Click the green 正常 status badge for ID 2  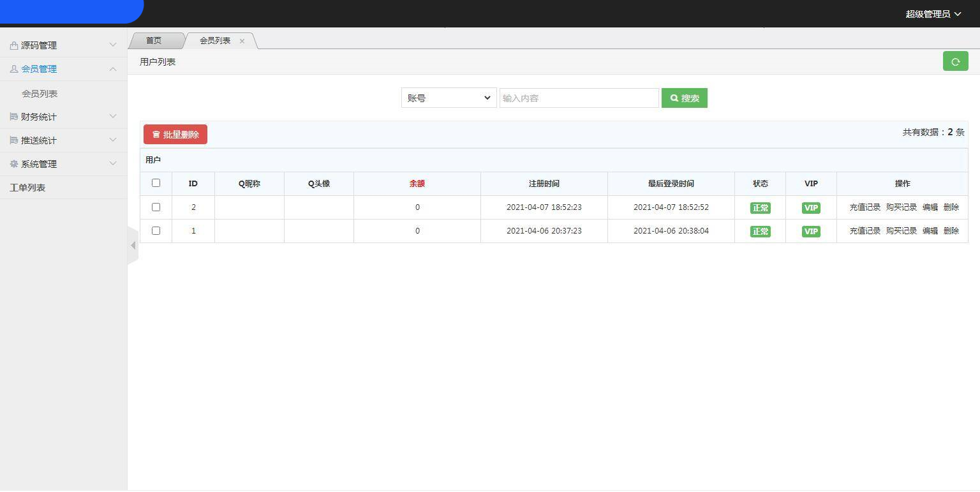760,207
